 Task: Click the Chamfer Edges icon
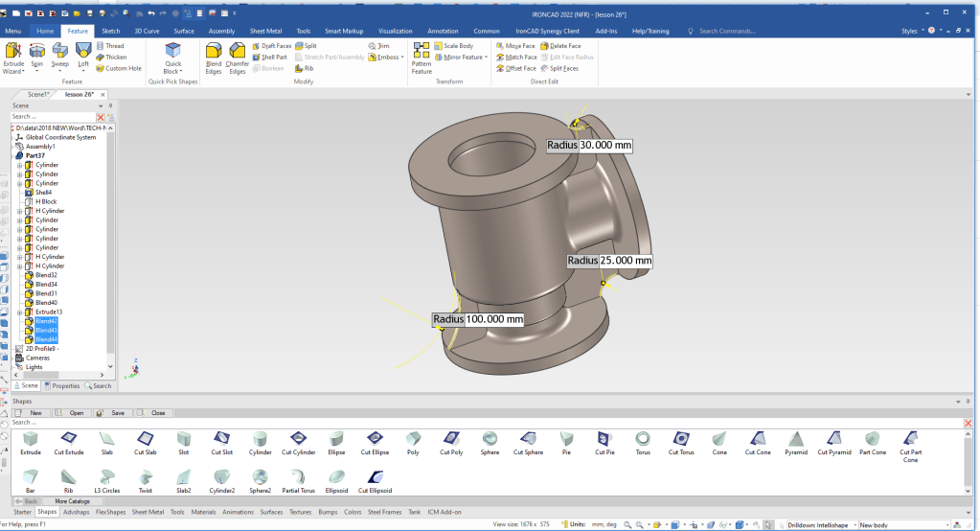click(237, 57)
